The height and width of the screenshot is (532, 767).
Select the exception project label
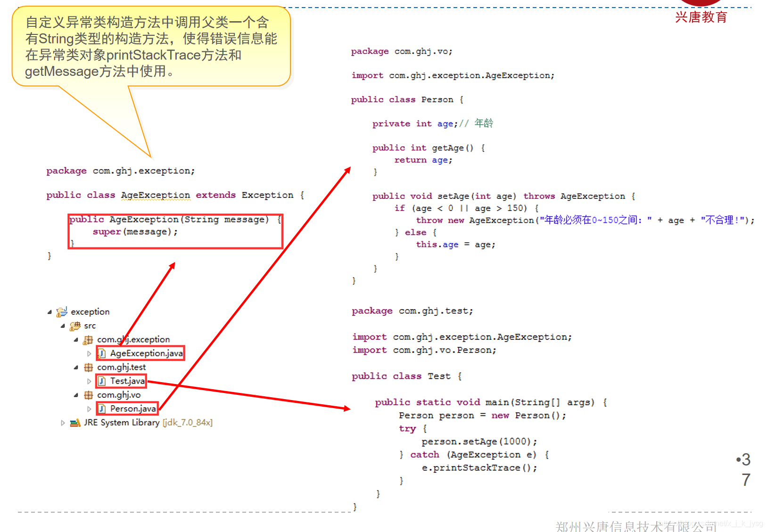[90, 312]
